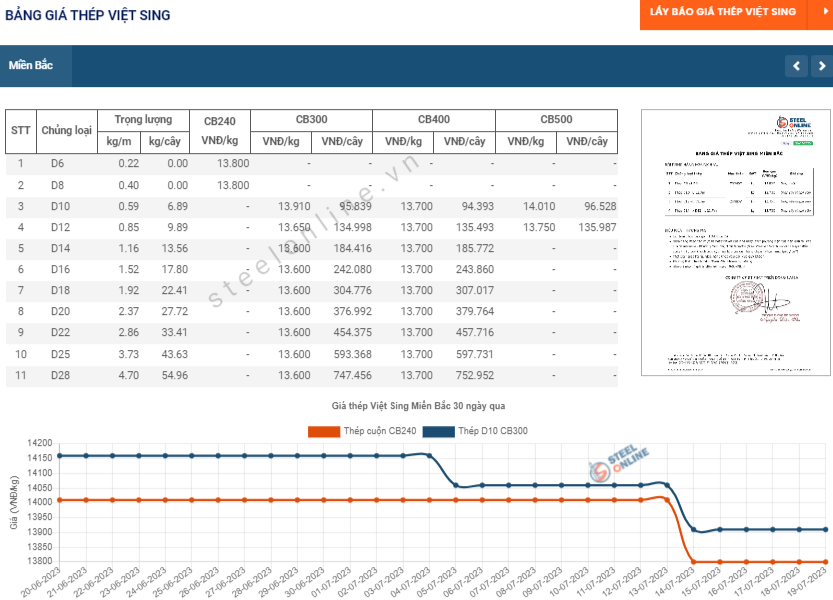Open the price sheet document thumbnail
The height and width of the screenshot is (600, 833).
[736, 242]
